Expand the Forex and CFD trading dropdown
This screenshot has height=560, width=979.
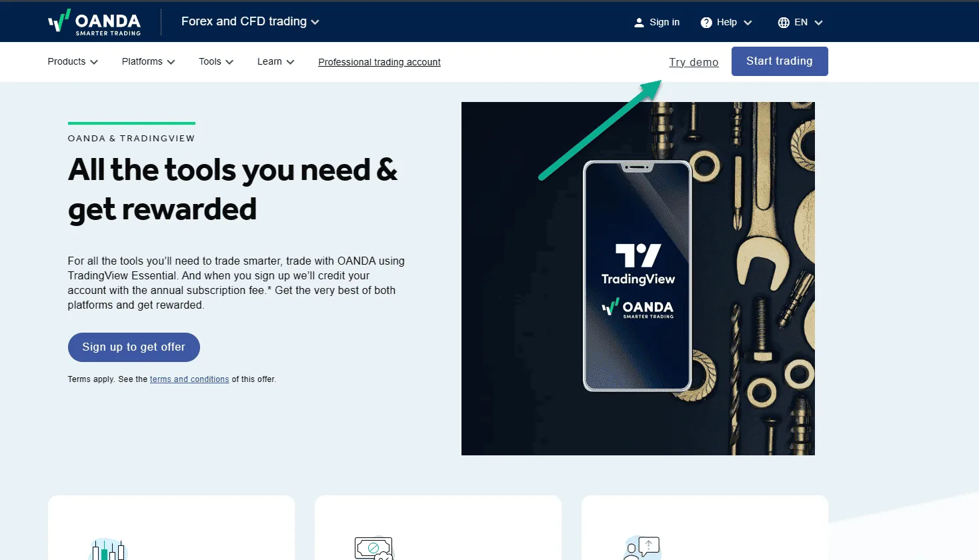coord(250,21)
